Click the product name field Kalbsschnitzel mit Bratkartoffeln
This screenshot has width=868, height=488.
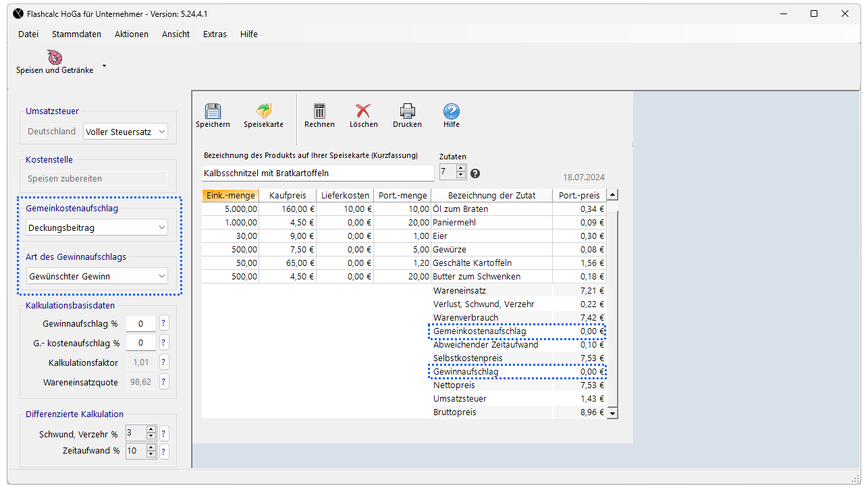pyautogui.click(x=317, y=173)
